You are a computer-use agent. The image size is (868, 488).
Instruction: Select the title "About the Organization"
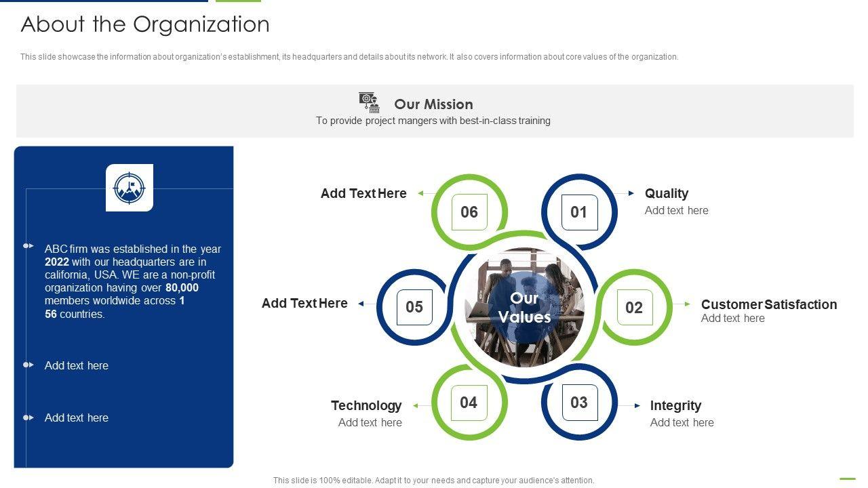(x=145, y=24)
